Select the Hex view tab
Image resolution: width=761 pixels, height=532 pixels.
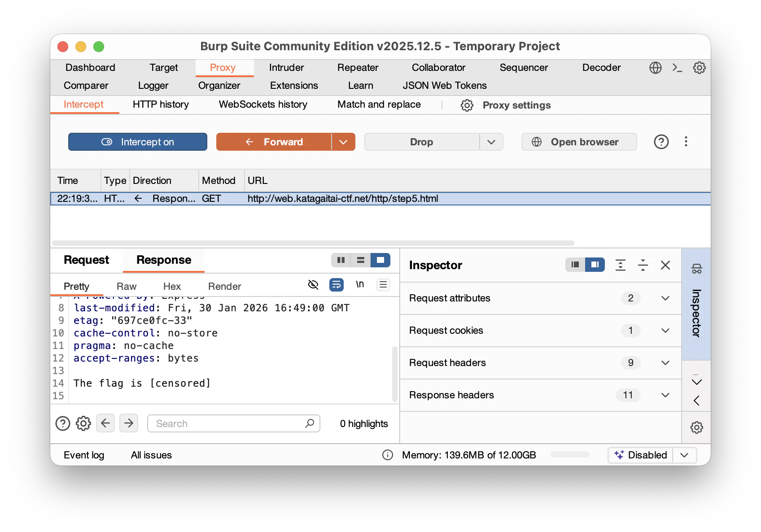(x=172, y=286)
